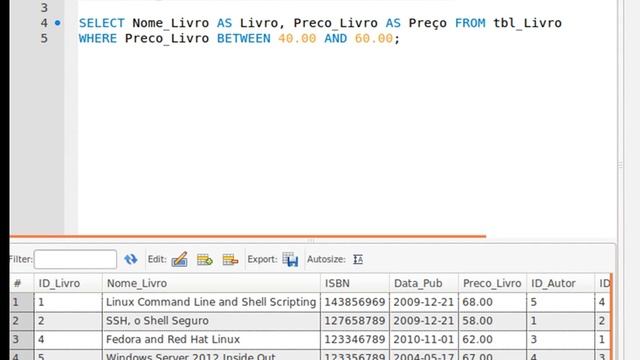Click ISBN value 143856969
This screenshot has width=640, height=360.
click(x=355, y=302)
